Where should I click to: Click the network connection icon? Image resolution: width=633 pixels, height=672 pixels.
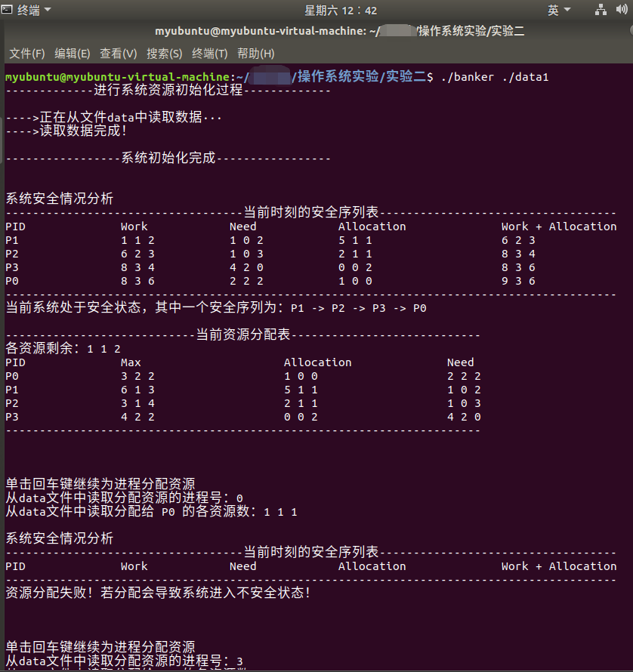click(x=601, y=10)
